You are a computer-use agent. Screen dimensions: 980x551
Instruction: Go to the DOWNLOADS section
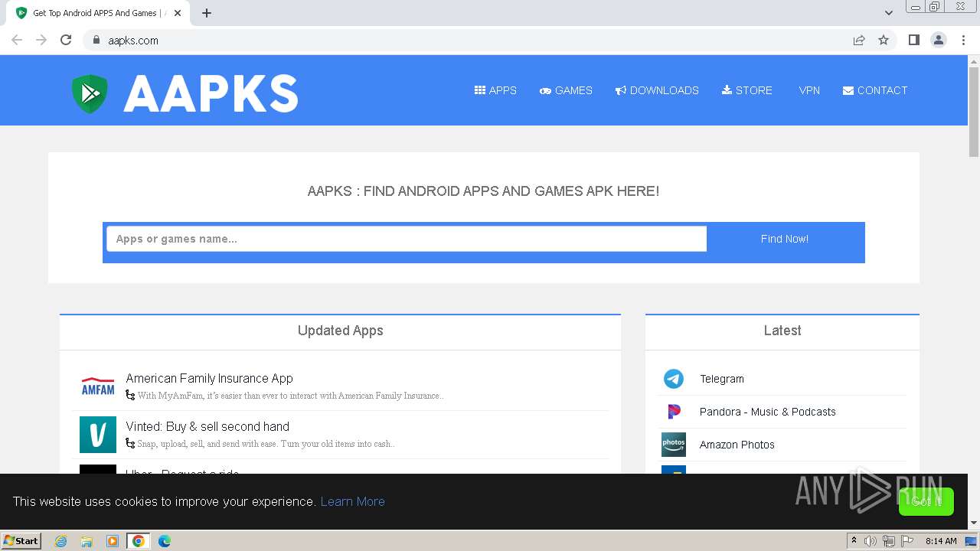pos(657,90)
